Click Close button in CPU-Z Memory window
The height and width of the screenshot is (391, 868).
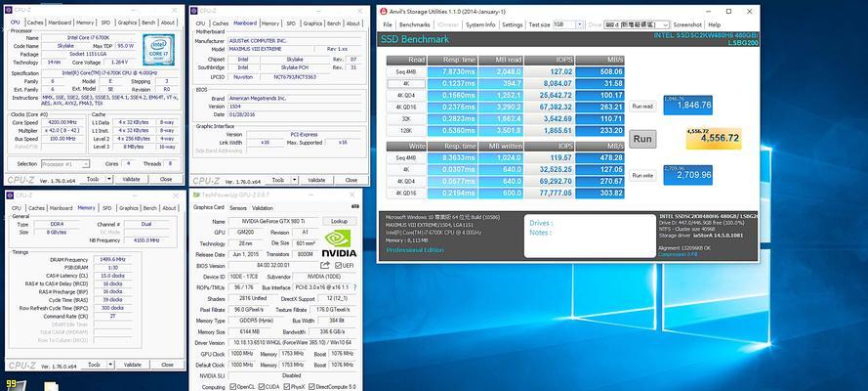tap(167, 365)
